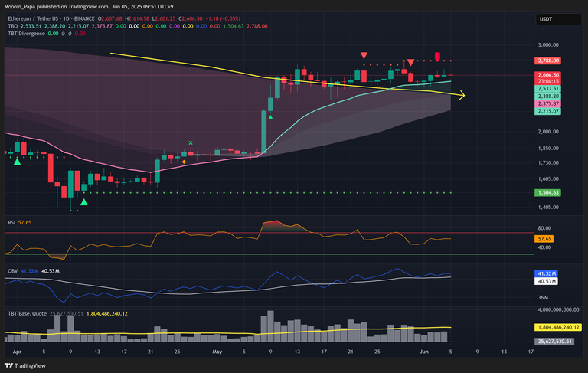Image resolution: width=588 pixels, height=373 pixels.
Task: Click the 40.00 RSI scale value
Action: click(x=544, y=247)
